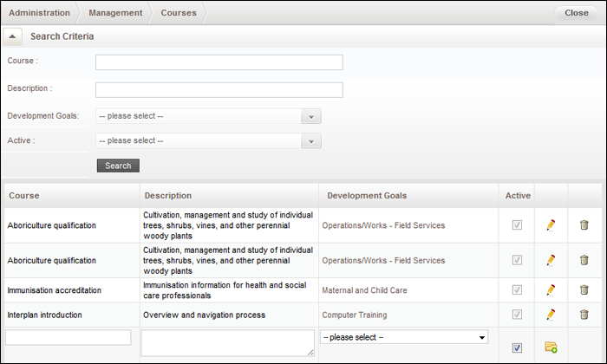Click trash icon for first Aboriculture qualification
The image size is (607, 364).
point(584,224)
